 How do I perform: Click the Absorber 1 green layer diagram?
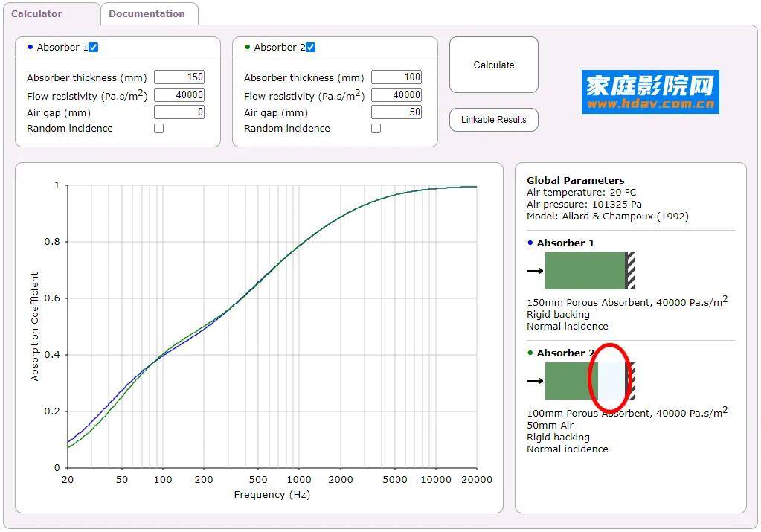[x=585, y=271]
